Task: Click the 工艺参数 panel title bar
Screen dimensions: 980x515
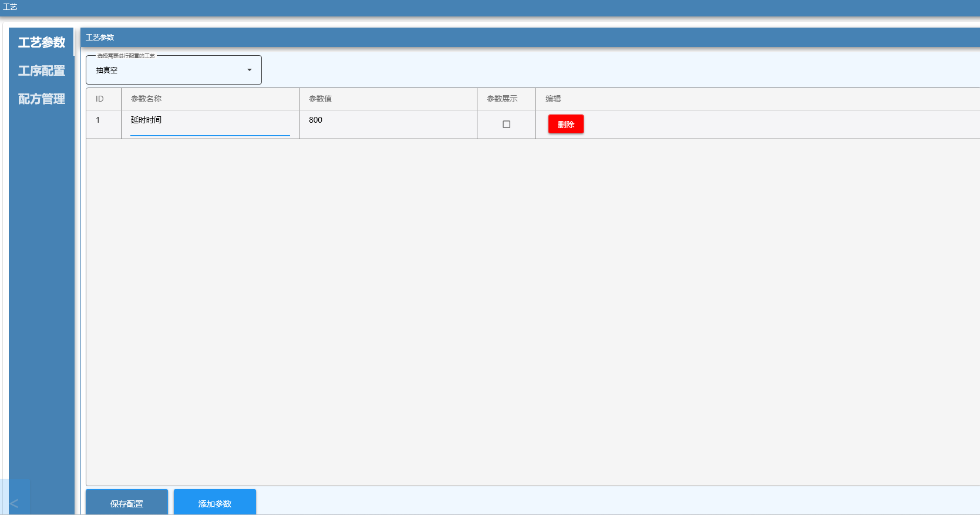Action: click(530, 38)
